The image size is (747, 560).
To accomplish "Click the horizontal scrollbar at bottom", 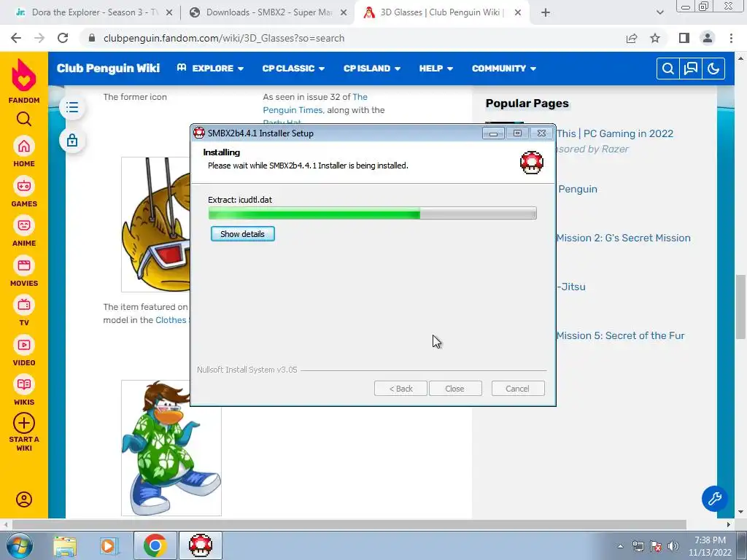I will tap(349, 524).
